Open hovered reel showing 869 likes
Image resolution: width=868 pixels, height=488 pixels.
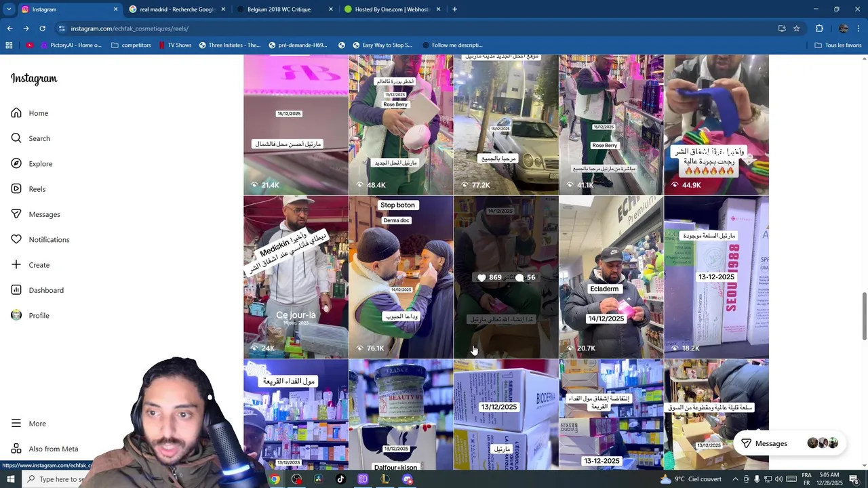[506, 277]
